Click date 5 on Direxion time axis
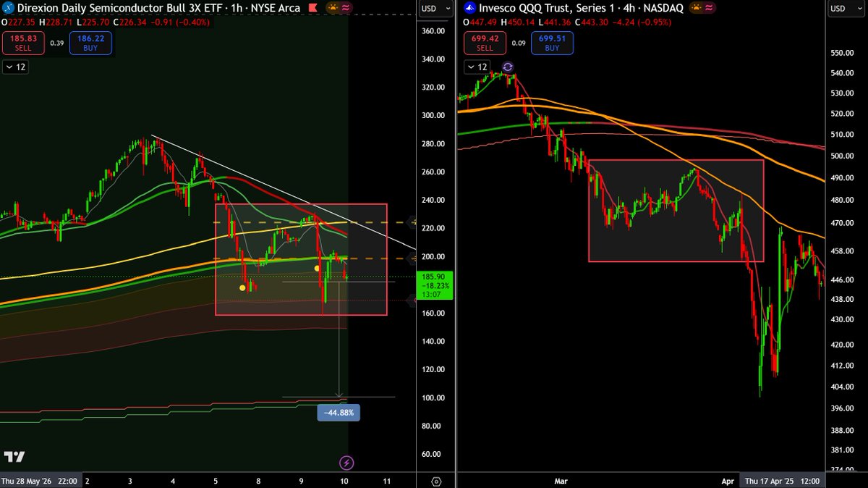868x488 pixels. (x=215, y=480)
